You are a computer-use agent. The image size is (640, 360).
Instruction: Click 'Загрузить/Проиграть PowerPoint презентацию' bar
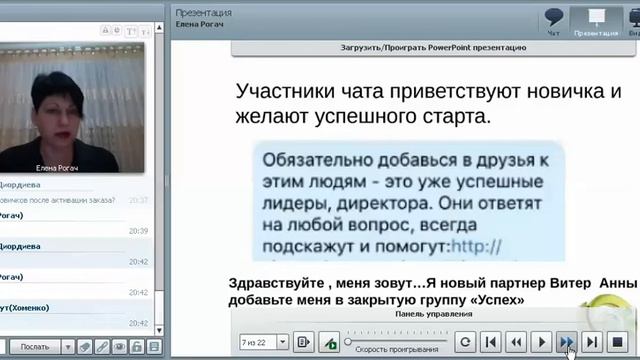[433, 48]
